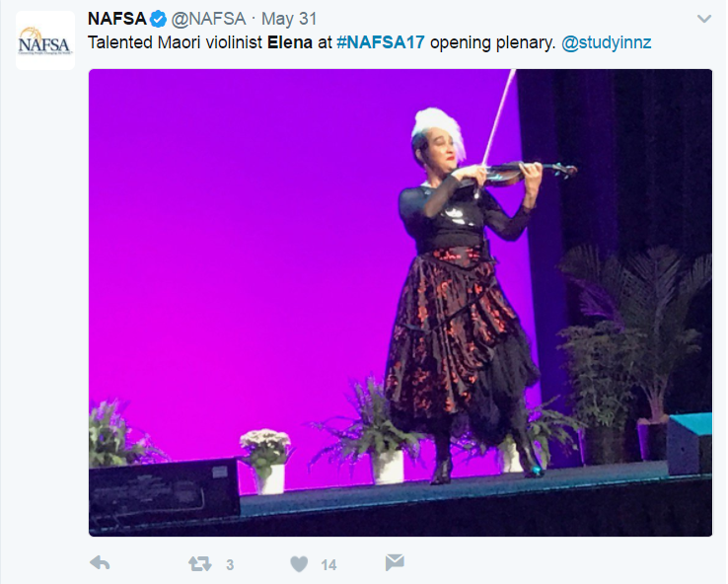The width and height of the screenshot is (728, 584).
Task: Click the blue verified badge
Action: pos(158,19)
